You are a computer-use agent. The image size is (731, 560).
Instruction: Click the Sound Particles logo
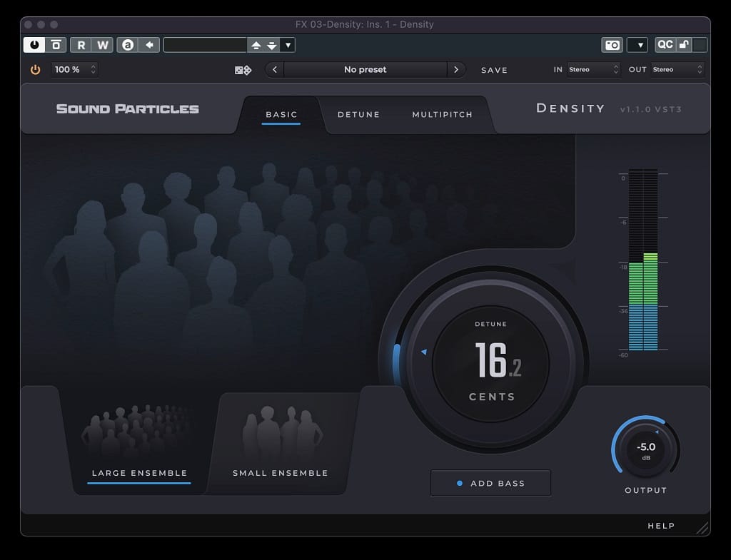127,108
